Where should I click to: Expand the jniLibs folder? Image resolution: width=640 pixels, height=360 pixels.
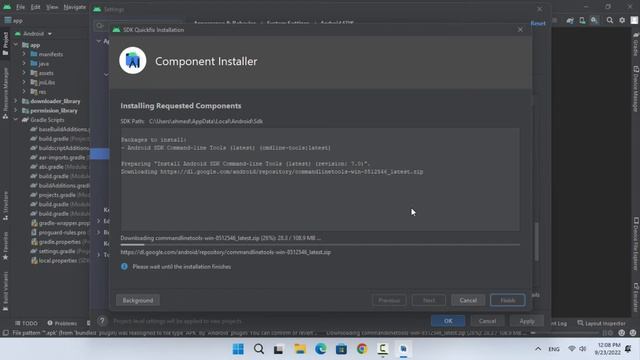pyautogui.click(x=24, y=82)
